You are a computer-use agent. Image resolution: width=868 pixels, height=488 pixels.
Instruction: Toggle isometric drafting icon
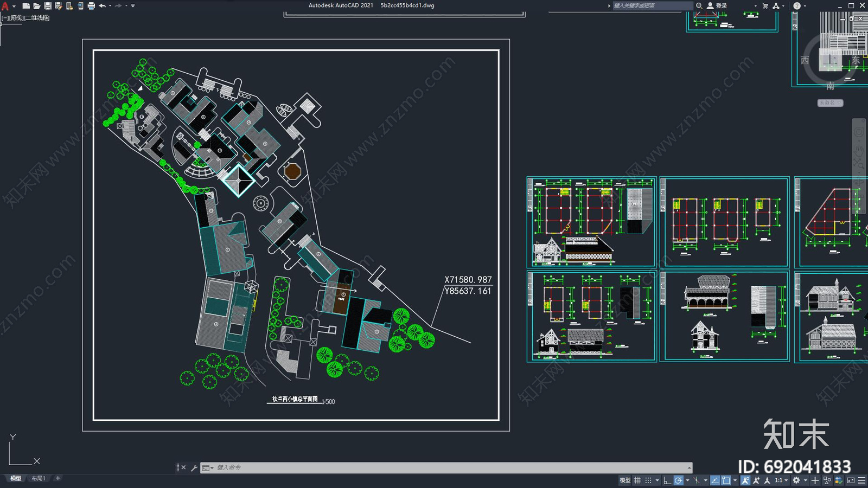[697, 480]
